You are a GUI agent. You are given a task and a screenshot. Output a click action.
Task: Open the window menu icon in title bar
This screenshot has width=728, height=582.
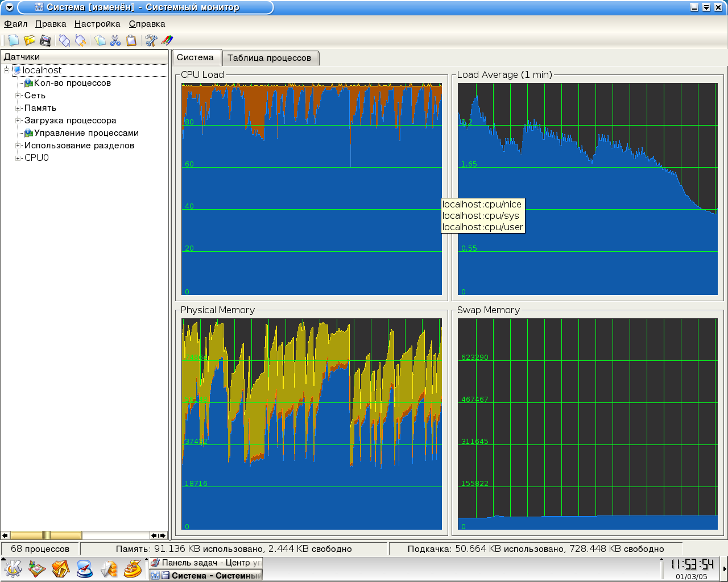click(9, 7)
